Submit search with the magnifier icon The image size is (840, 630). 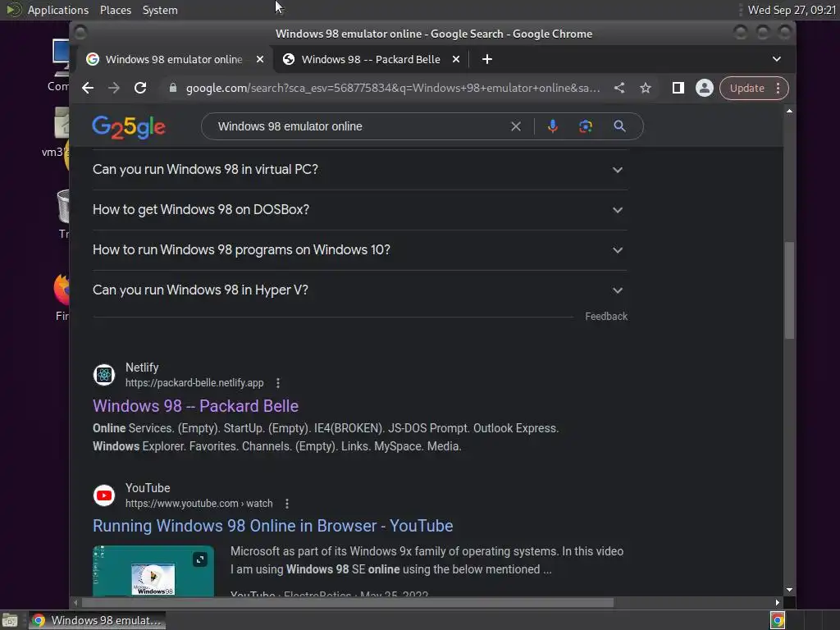coord(620,126)
